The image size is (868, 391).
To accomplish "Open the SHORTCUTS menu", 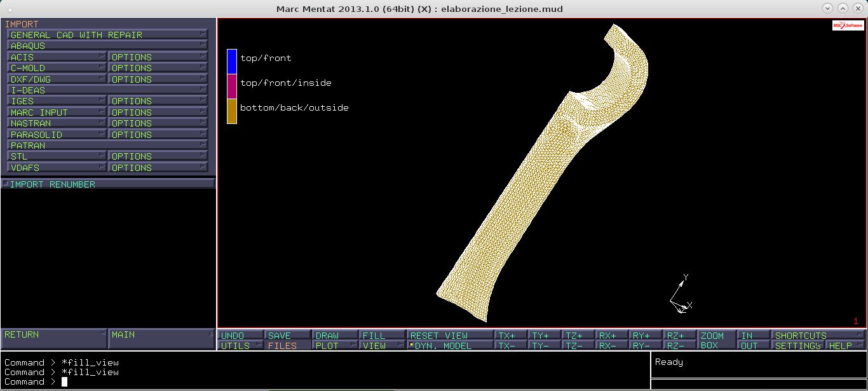I will 818,335.
